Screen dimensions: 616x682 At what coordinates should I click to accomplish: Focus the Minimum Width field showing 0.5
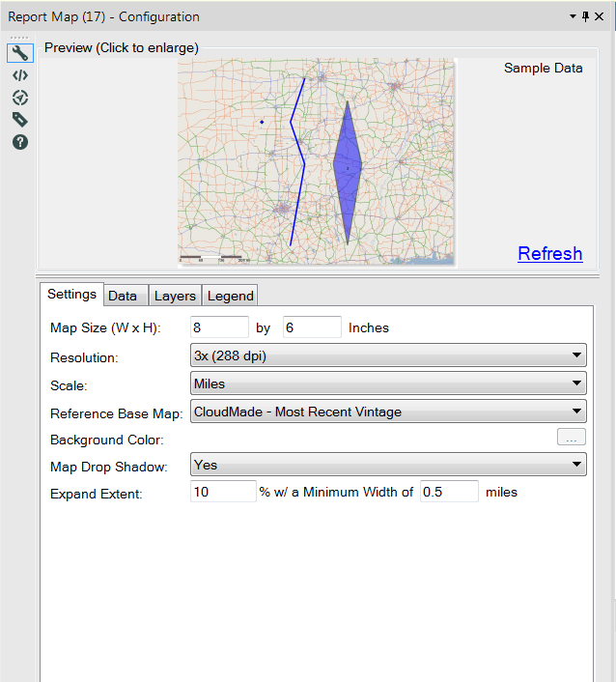449,492
